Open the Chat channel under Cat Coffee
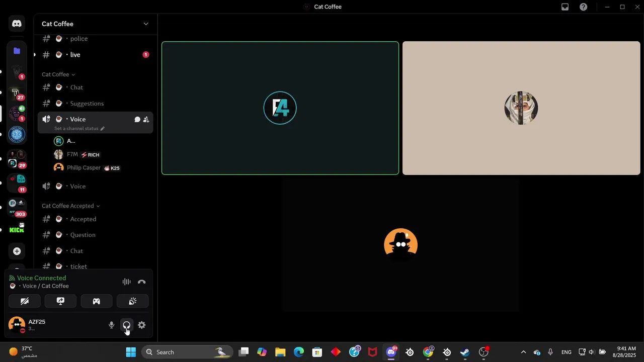This screenshot has height=362, width=644. [x=95, y=87]
